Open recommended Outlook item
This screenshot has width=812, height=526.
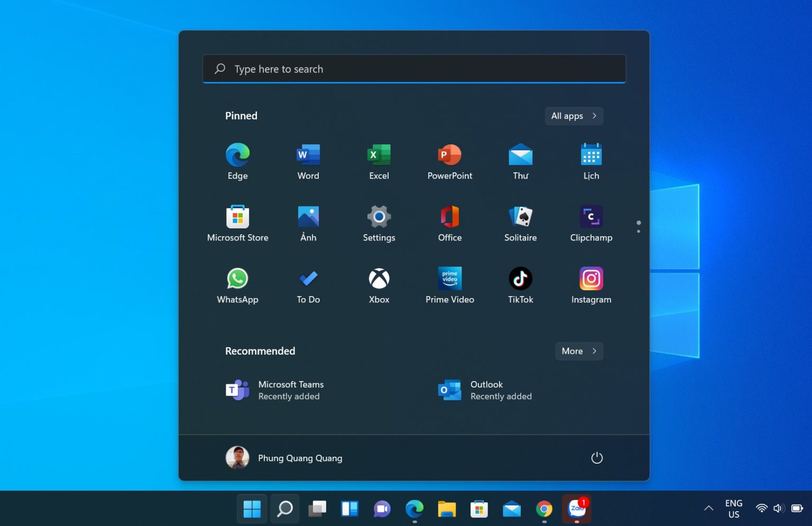tap(485, 390)
